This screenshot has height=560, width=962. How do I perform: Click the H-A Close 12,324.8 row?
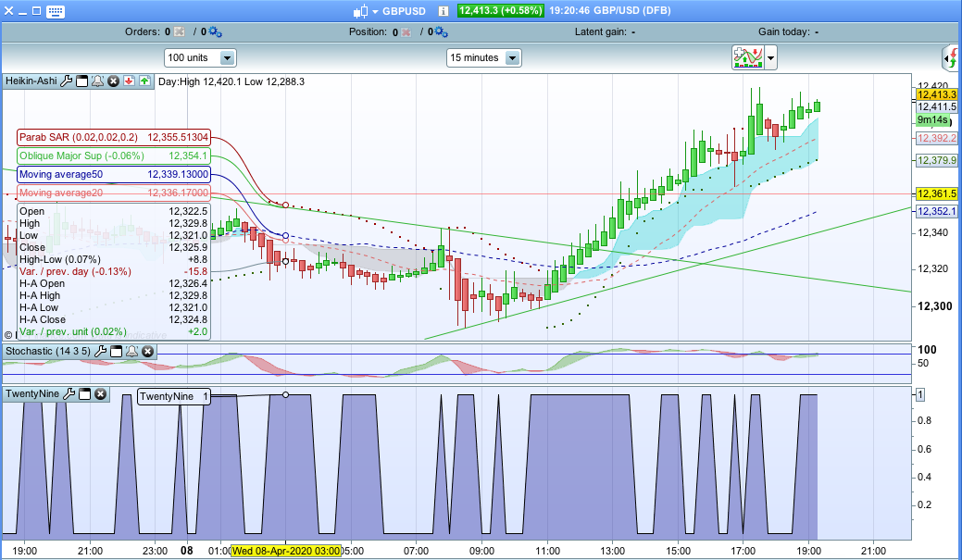tap(114, 319)
